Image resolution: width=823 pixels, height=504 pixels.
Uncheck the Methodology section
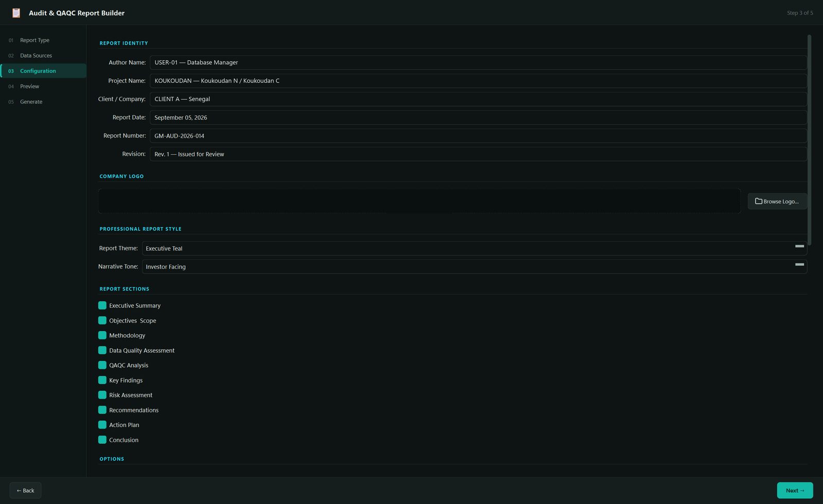pos(102,335)
